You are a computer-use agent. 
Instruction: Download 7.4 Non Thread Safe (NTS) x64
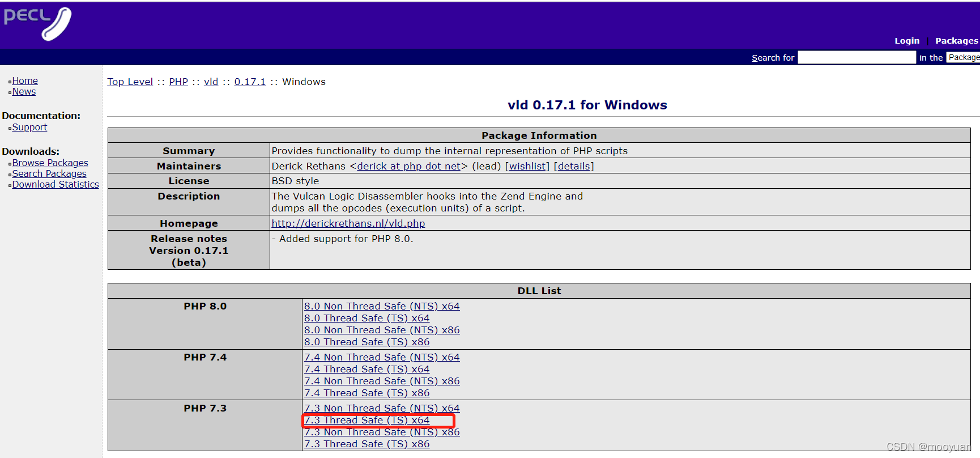[x=382, y=357]
